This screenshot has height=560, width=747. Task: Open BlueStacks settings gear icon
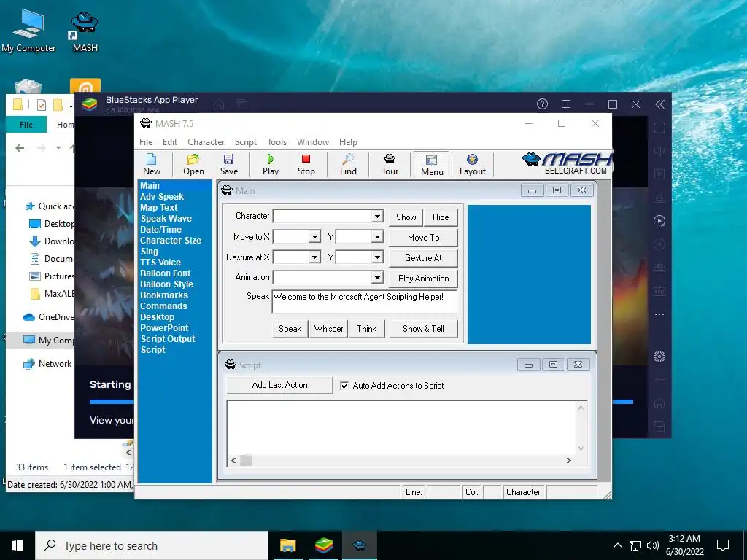click(x=659, y=356)
